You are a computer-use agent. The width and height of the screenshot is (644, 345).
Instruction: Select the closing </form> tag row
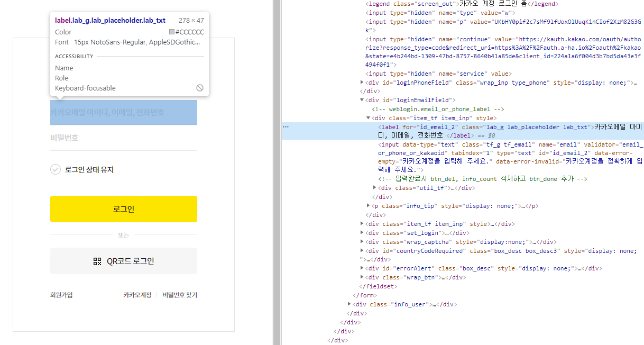tap(364, 295)
